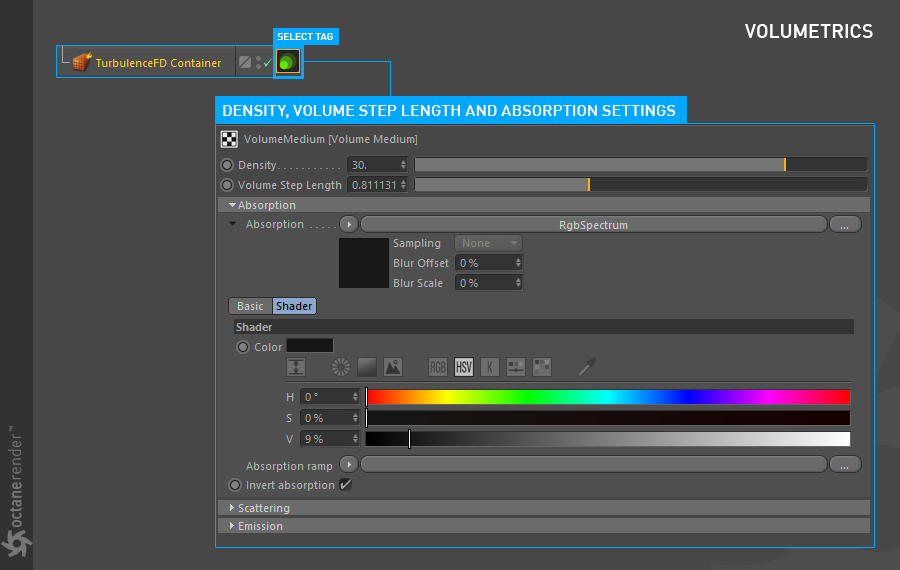Expand the Scattering section
900x570 pixels.
(x=544, y=508)
